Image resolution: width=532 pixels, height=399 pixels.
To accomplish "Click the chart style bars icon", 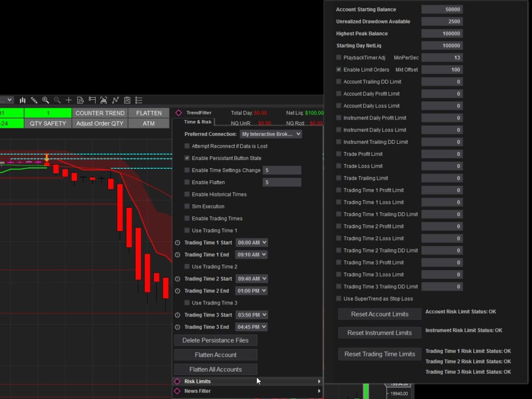I will tap(22, 100).
